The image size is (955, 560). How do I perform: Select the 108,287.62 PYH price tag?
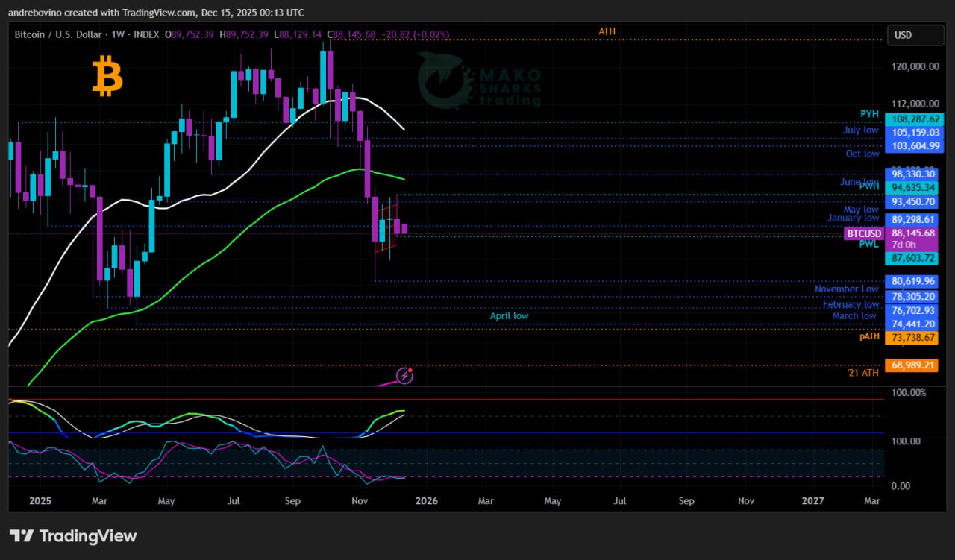click(x=913, y=119)
